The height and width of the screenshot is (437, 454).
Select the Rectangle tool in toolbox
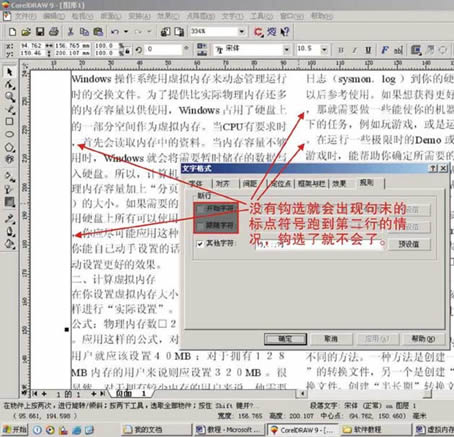tap(9, 121)
